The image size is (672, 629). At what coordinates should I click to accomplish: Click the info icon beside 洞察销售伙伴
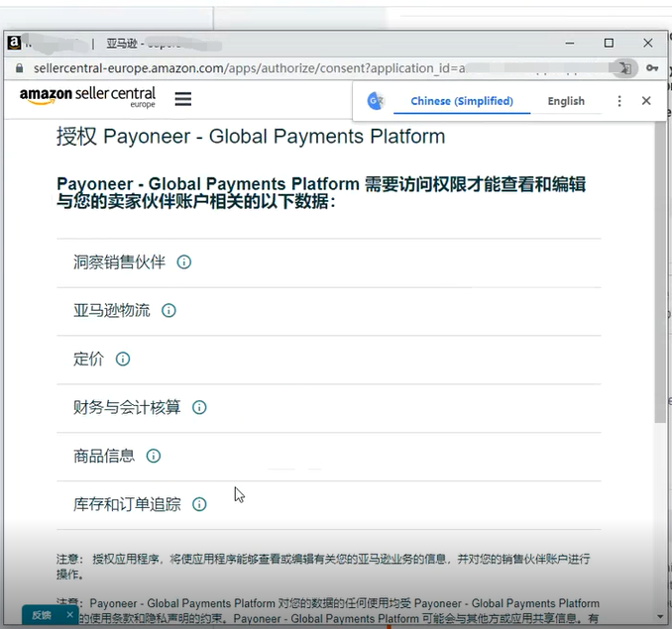pyautogui.click(x=183, y=262)
